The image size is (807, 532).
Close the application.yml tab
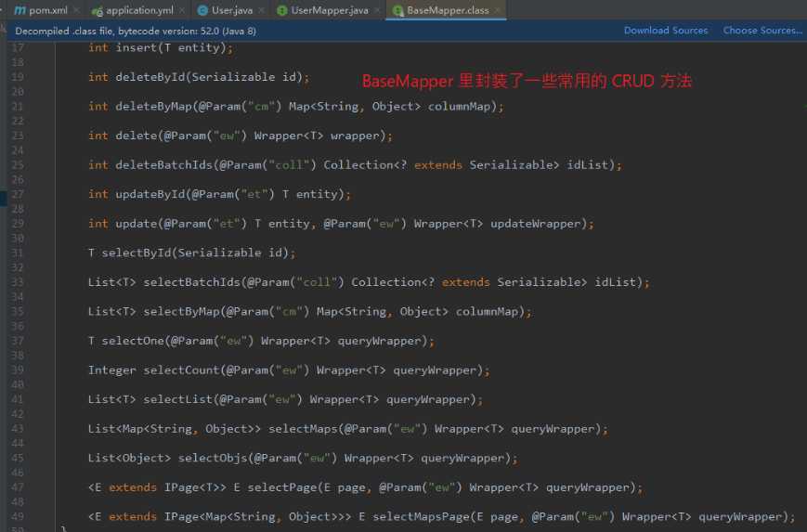pos(182,10)
